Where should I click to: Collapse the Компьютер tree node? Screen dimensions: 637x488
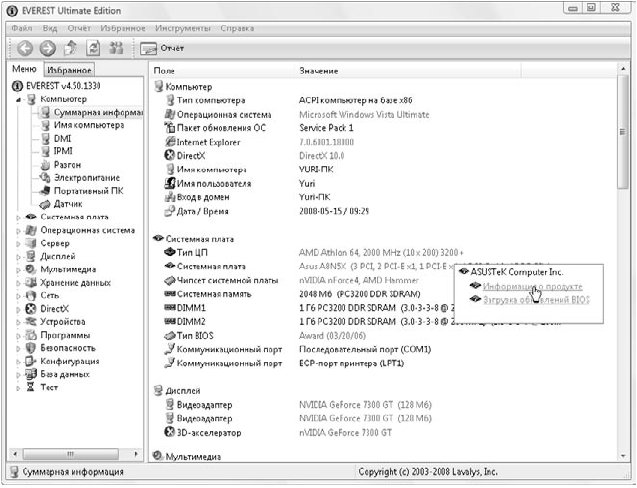coord(18,99)
